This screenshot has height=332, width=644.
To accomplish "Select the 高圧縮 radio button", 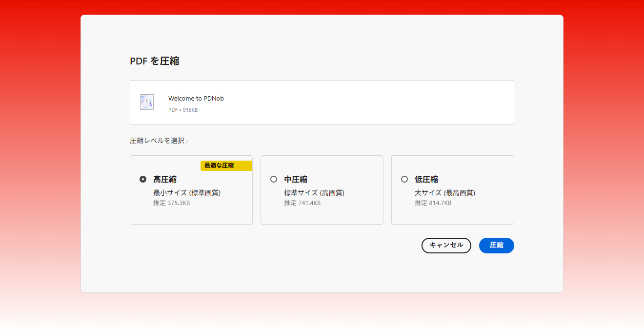I will click(x=143, y=179).
